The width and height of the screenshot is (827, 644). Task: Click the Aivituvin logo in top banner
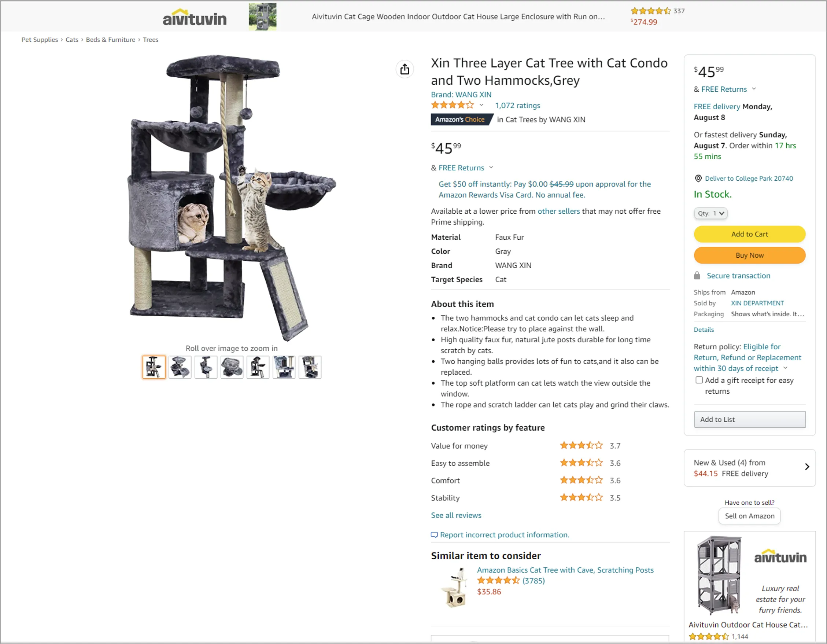pyautogui.click(x=195, y=18)
